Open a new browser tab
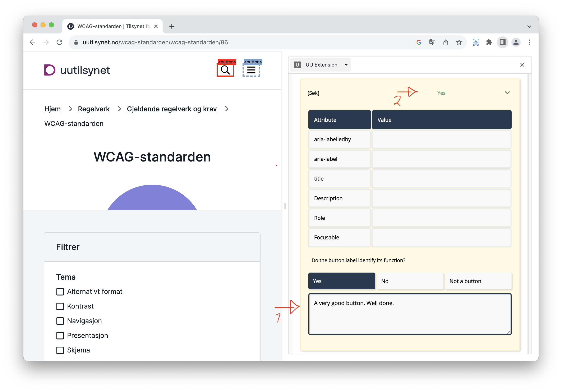Viewport: 562px width, 392px height. (x=172, y=26)
